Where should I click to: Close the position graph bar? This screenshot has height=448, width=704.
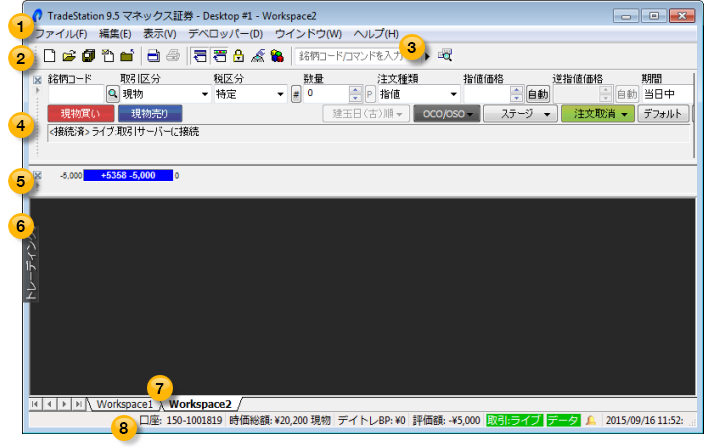click(37, 175)
